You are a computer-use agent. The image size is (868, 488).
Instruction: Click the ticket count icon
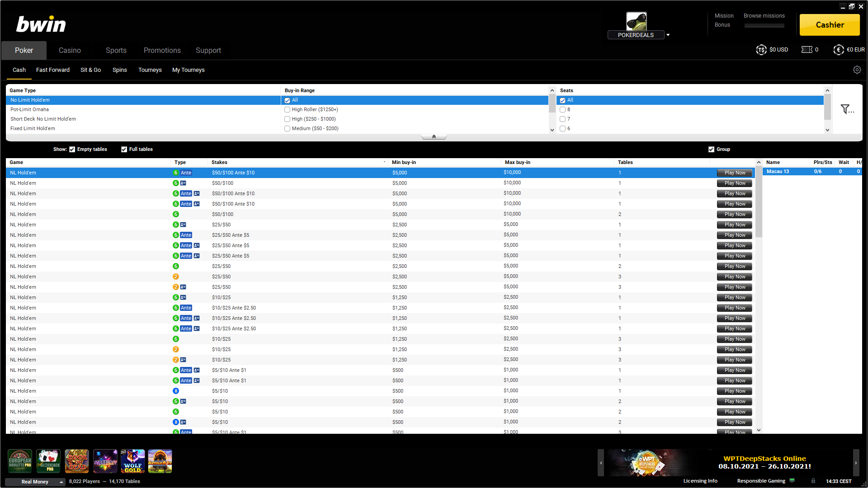point(807,50)
